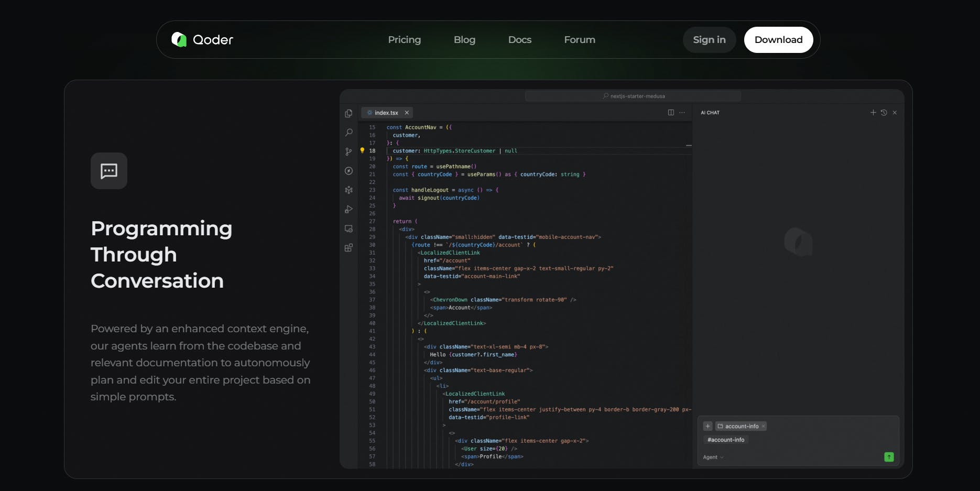980x491 pixels.
Task: Click line number 27 in the gutter
Action: [x=372, y=221]
